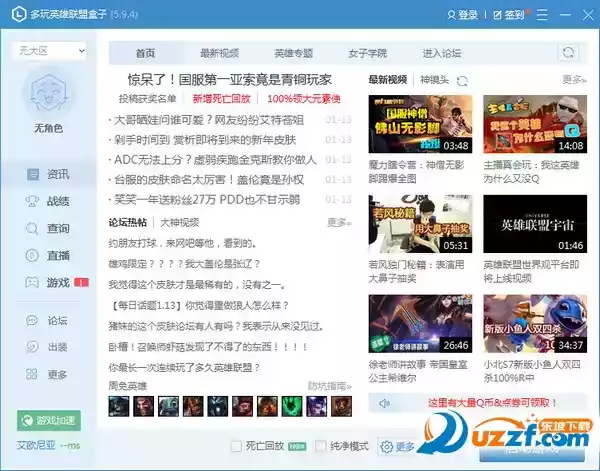Open the 无大区 region dropdown
The height and width of the screenshot is (471, 600).
click(49, 51)
